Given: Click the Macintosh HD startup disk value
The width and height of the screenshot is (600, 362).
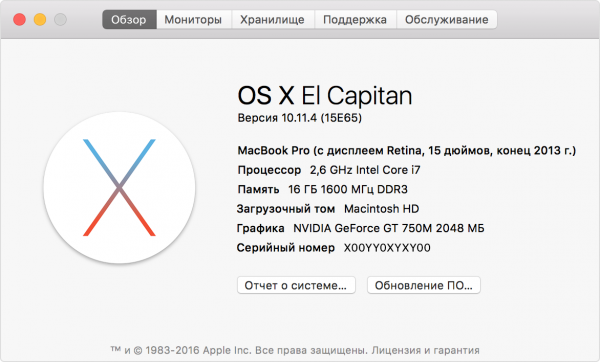Looking at the screenshot, I should (x=382, y=209).
